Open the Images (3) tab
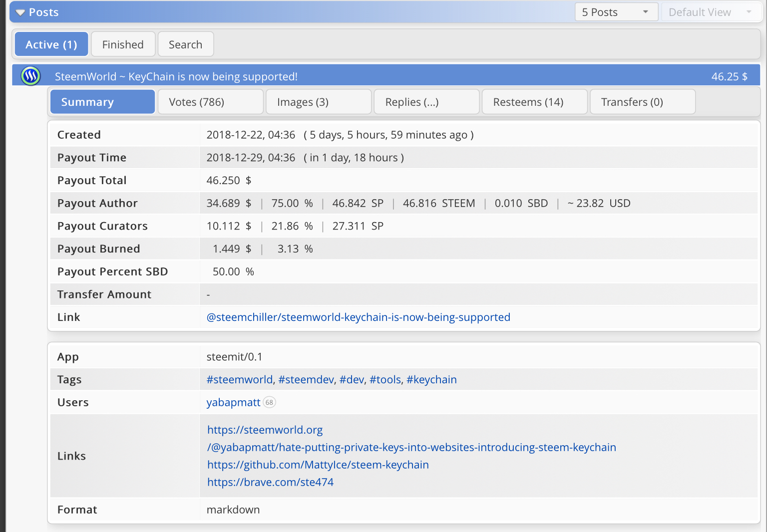This screenshot has width=767, height=532. coord(319,102)
